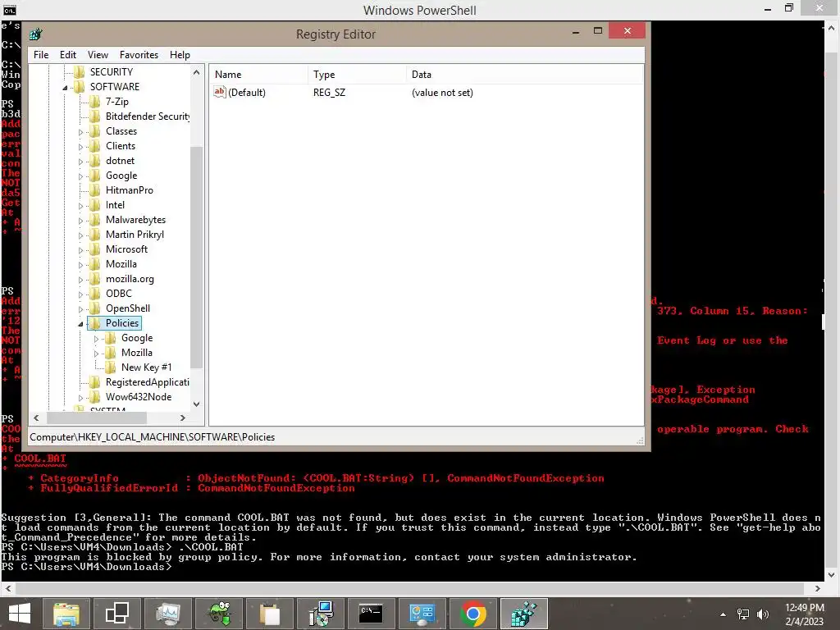Click tree pane scroll right arrow
This screenshot has height=630, width=840.
click(x=183, y=418)
